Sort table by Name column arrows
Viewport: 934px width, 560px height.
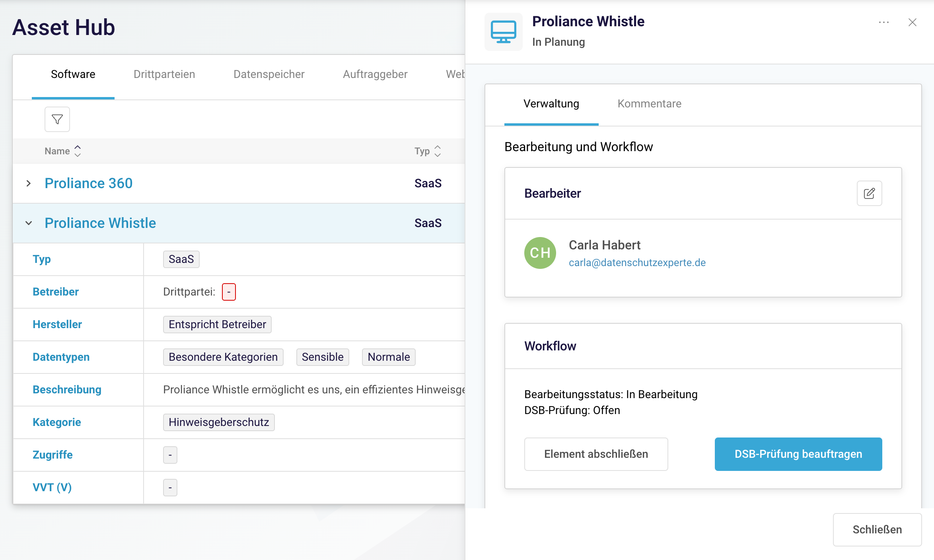tap(78, 151)
